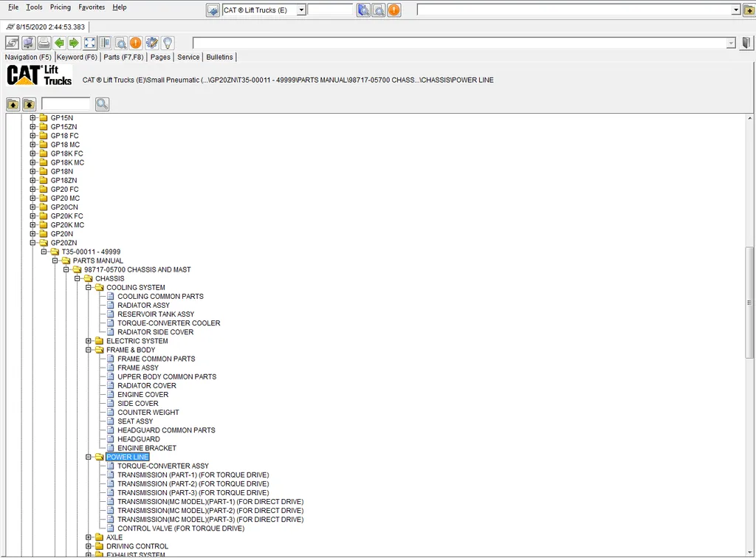Click the orange exclamation icon in main toolbar
This screenshot has width=756, height=558.
point(136,43)
